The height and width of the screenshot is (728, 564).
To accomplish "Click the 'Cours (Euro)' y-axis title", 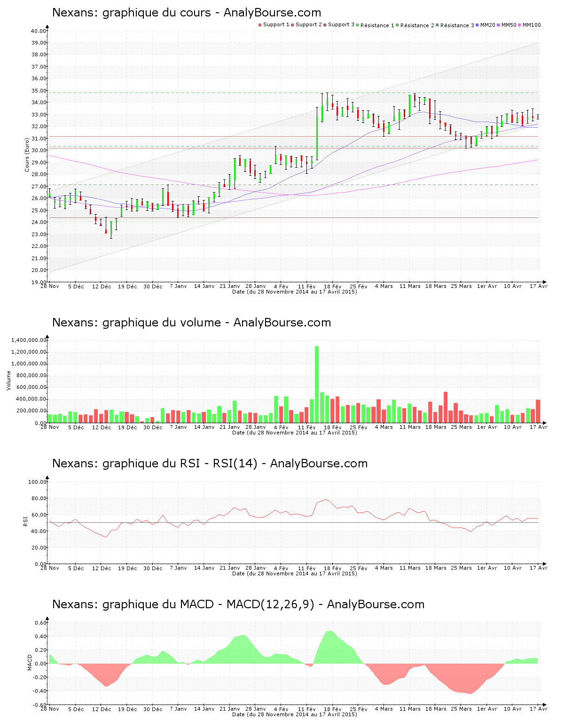I will (27, 155).
